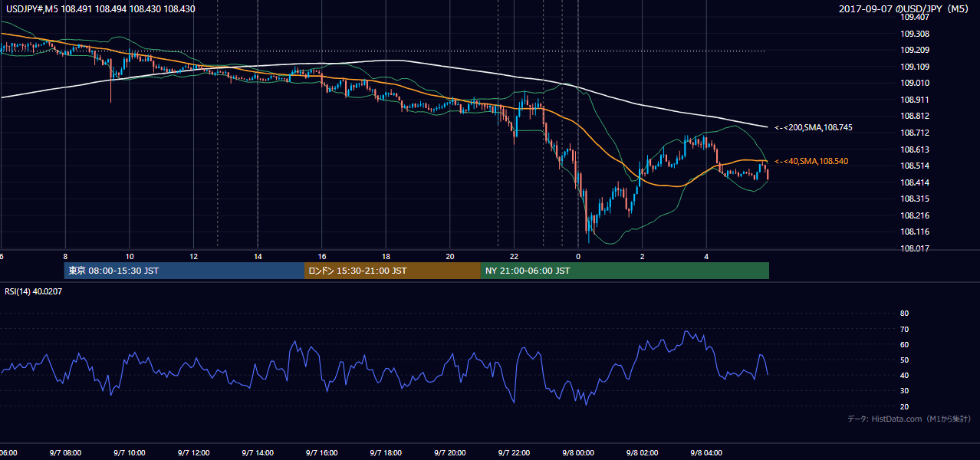Click hour label 14 on price chart axis
The width and height of the screenshot is (980, 460).
click(258, 257)
